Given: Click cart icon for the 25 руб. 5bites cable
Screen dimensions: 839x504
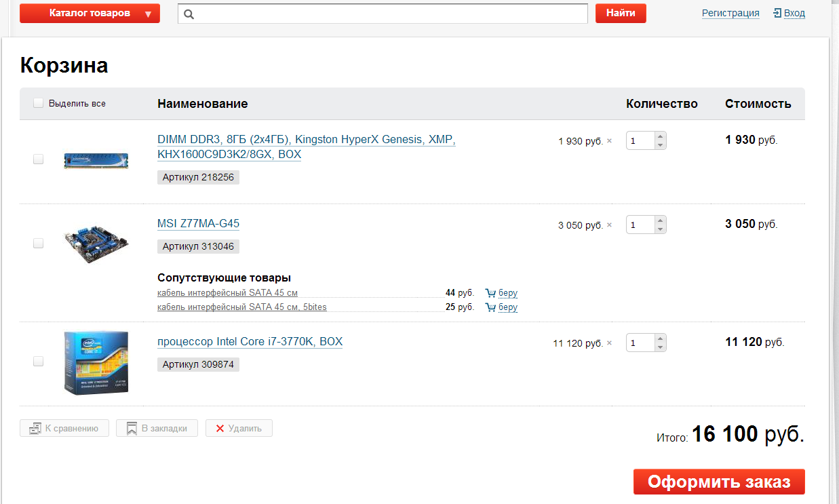Looking at the screenshot, I should (490, 307).
